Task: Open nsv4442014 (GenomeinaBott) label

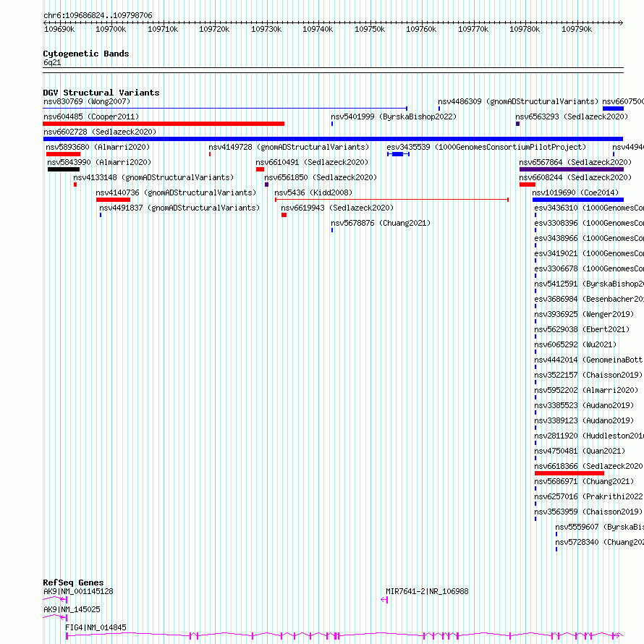Action: coord(589,360)
